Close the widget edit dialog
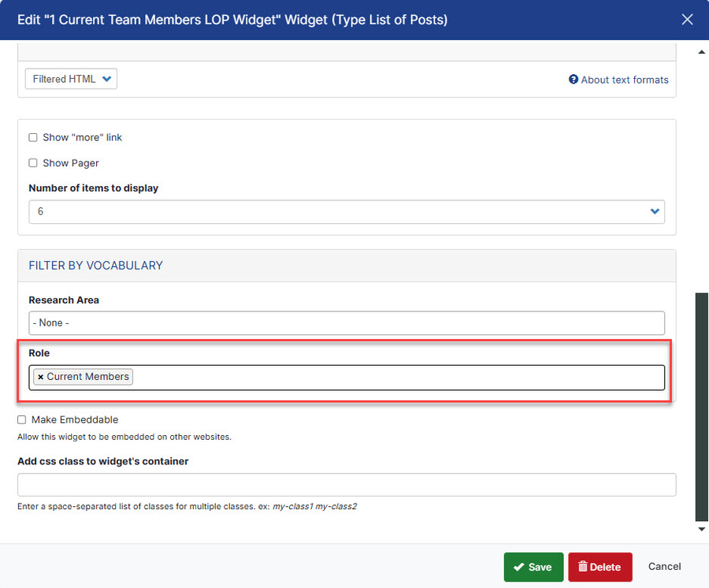 pyautogui.click(x=687, y=20)
